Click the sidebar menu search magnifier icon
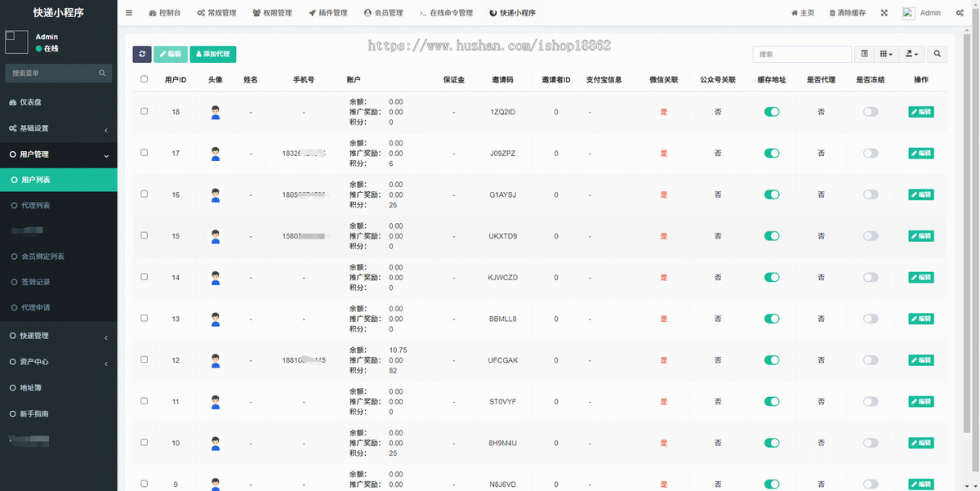980x491 pixels. [101, 73]
